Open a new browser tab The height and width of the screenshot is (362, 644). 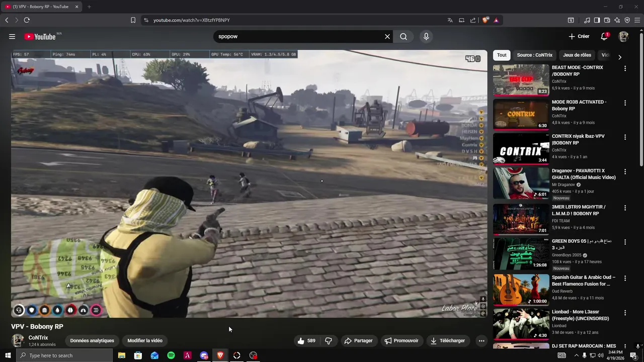(x=89, y=7)
